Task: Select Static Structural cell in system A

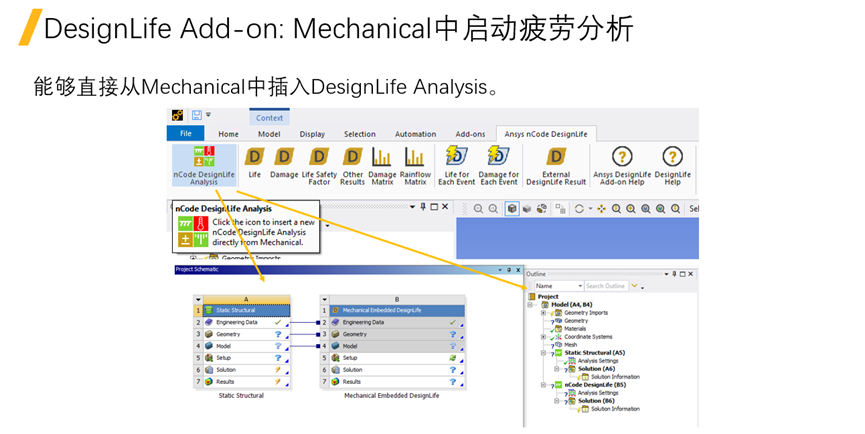Action: pos(246,310)
